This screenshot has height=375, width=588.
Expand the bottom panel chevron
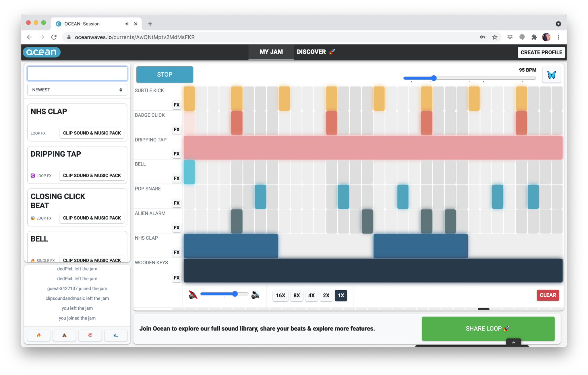point(514,342)
